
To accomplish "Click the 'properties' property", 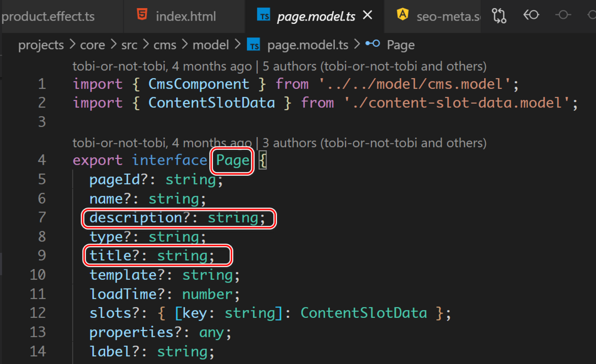I will tap(131, 333).
